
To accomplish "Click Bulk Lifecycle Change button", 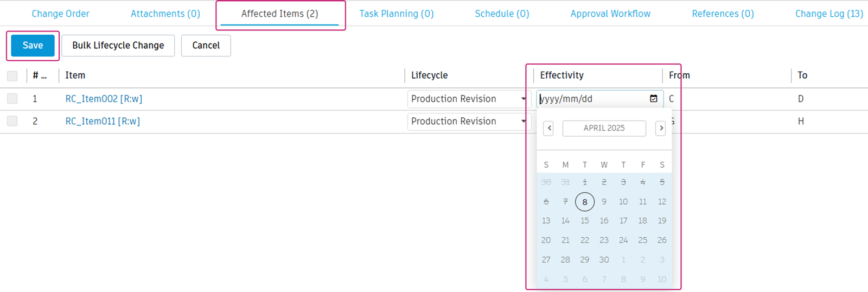I will click(x=118, y=46).
